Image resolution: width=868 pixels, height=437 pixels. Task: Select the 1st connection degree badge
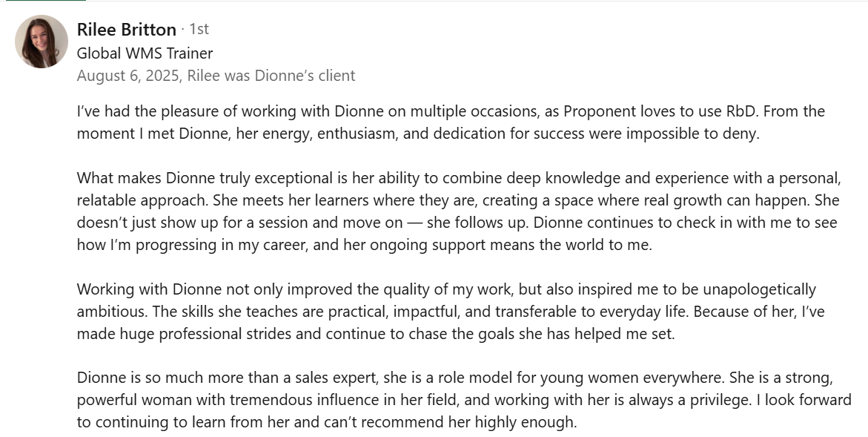point(199,29)
